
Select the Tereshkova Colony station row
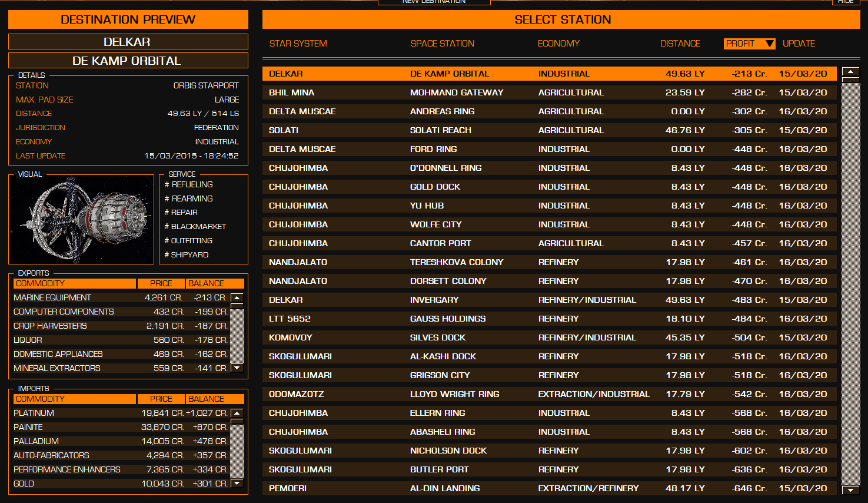coord(549,262)
